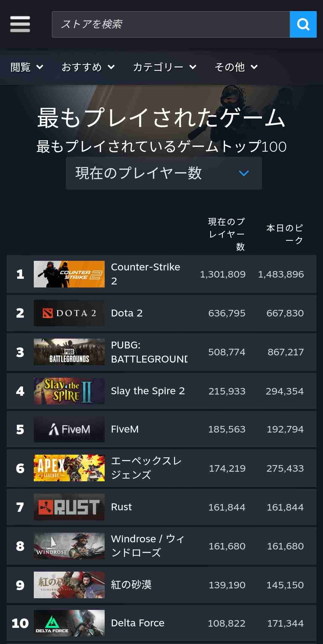Click the Counter-Strike 2 game thumbnail
Image resolution: width=323 pixels, height=644 pixels.
point(69,274)
